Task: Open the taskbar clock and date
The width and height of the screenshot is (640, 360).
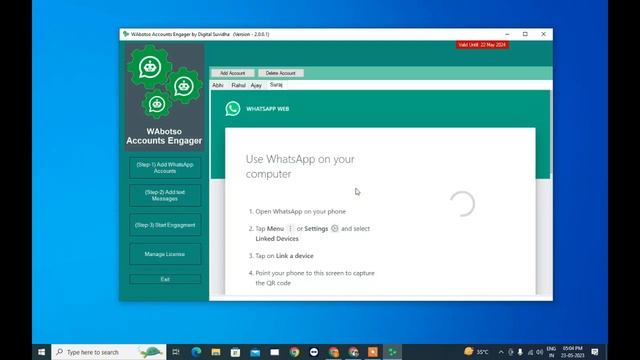Action: (572, 352)
